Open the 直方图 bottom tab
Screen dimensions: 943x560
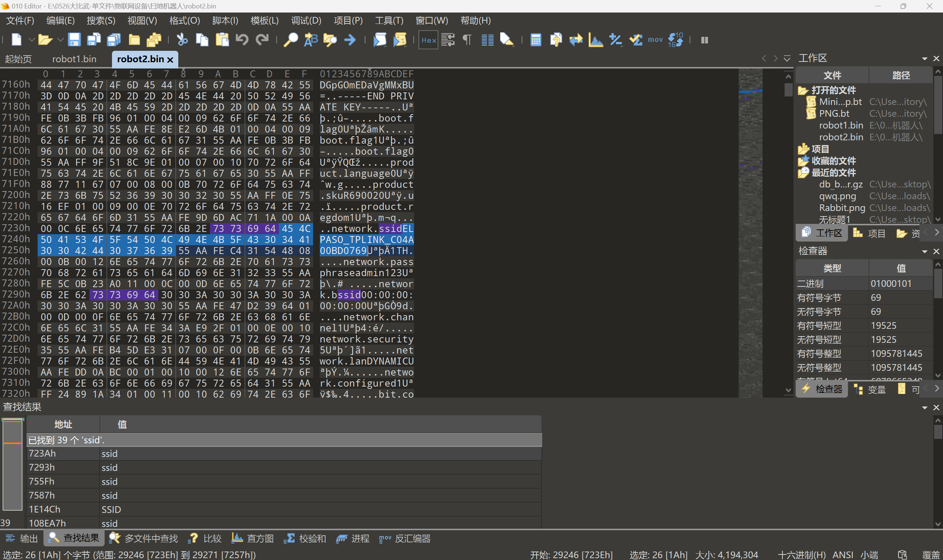click(252, 539)
